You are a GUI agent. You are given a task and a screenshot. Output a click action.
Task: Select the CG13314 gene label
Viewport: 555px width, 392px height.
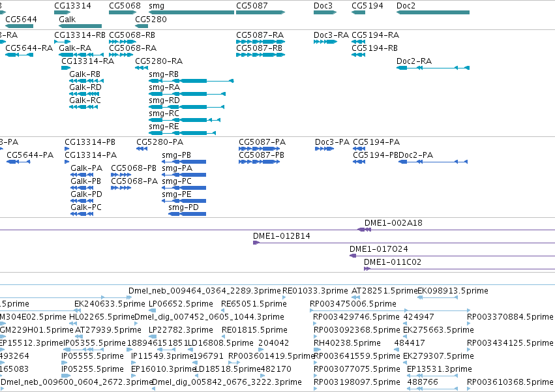coord(72,6)
